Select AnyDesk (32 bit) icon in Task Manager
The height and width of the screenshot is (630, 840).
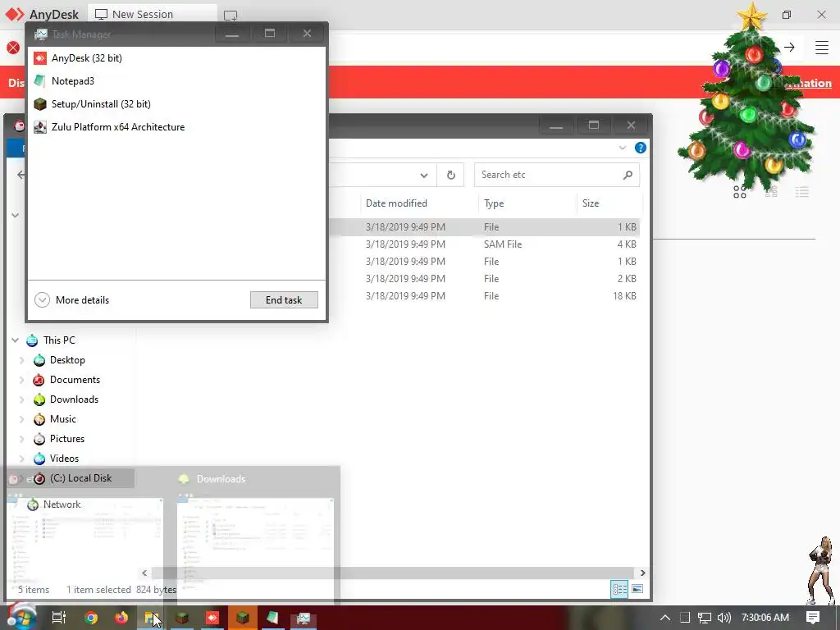pos(39,58)
